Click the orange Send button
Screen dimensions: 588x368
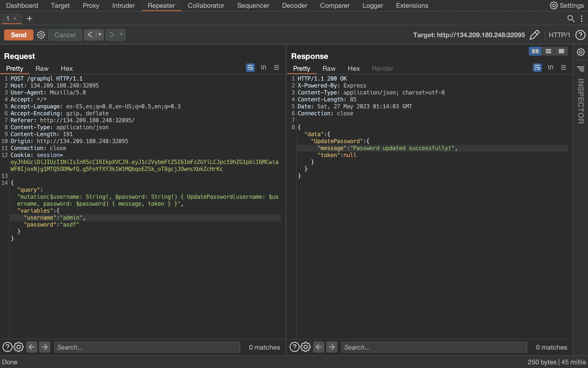click(x=18, y=35)
